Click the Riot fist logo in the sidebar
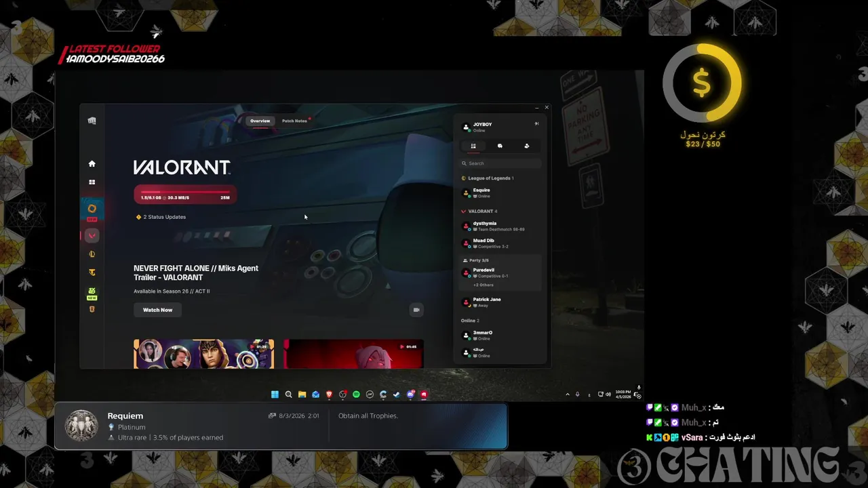Image resolution: width=868 pixels, height=488 pixels. (92, 121)
